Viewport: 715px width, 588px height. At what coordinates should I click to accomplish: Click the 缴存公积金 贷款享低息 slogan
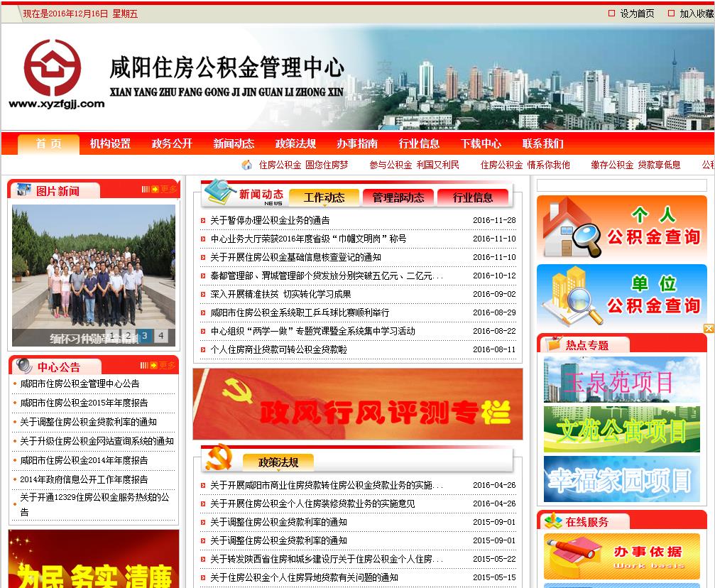(635, 165)
